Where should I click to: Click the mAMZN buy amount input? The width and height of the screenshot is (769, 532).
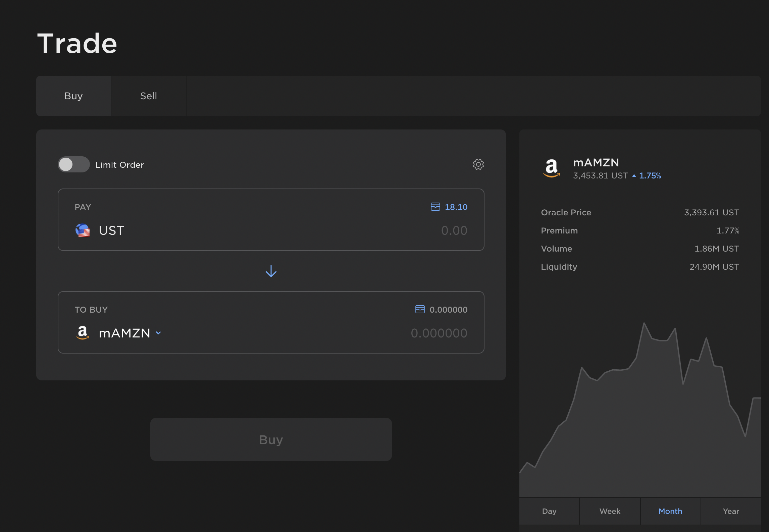[439, 333]
